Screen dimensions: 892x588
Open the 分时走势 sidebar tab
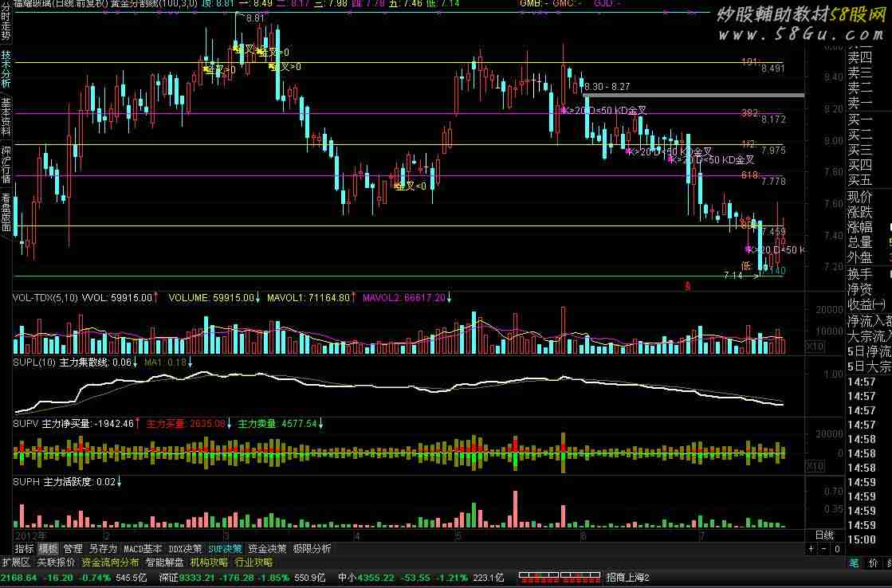point(6,23)
